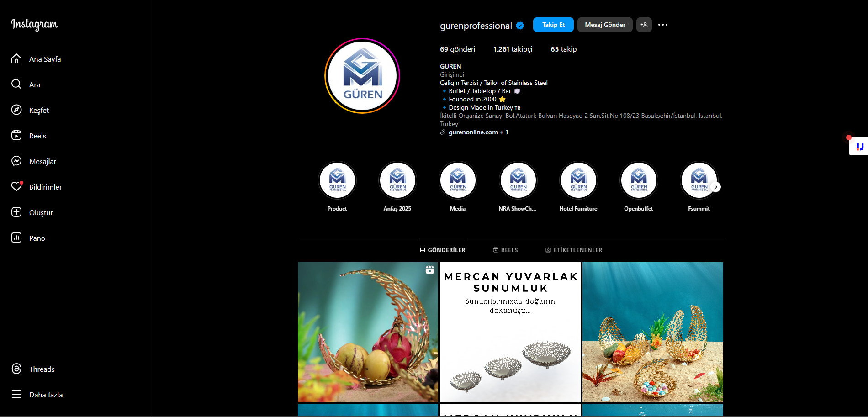Show next story highlights with arrow
The image size is (868, 417).
pos(716,187)
